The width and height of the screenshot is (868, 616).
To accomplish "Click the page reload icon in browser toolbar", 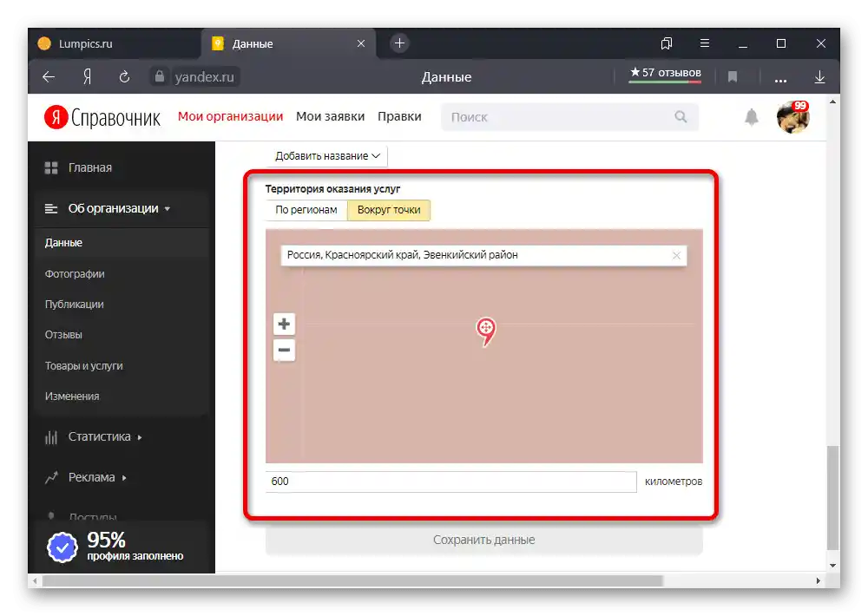I will 124,76.
